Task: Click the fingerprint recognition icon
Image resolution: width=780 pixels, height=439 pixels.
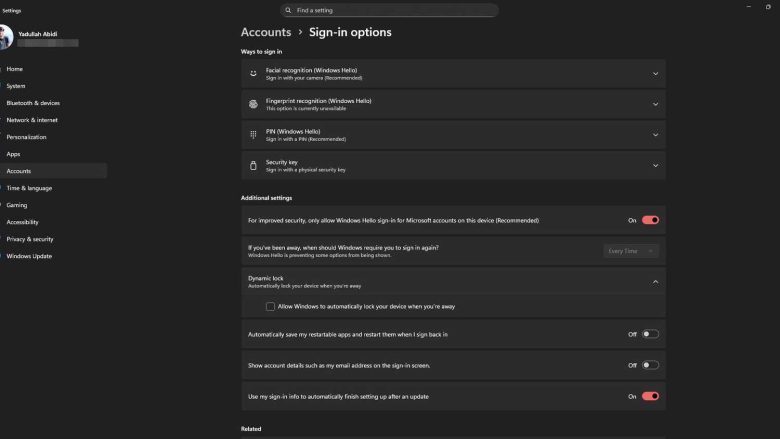Action: (253, 104)
